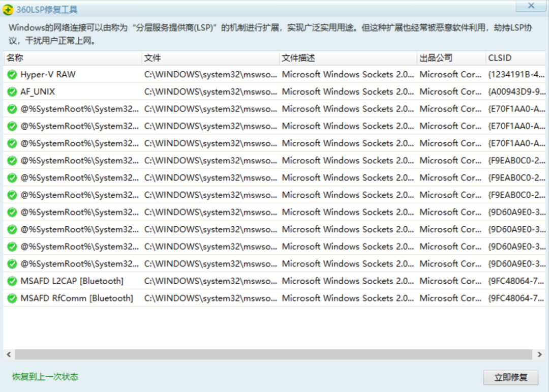Click the left arrow of the horizontal scrollbar

click(x=9, y=354)
